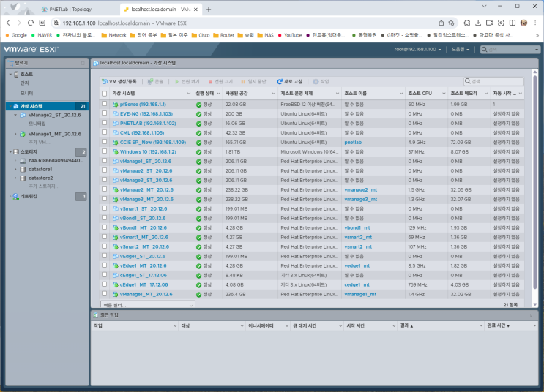Collapse vManage2_ST_20.12.6 in navigator tree
544x392 pixels.
click(x=15, y=115)
